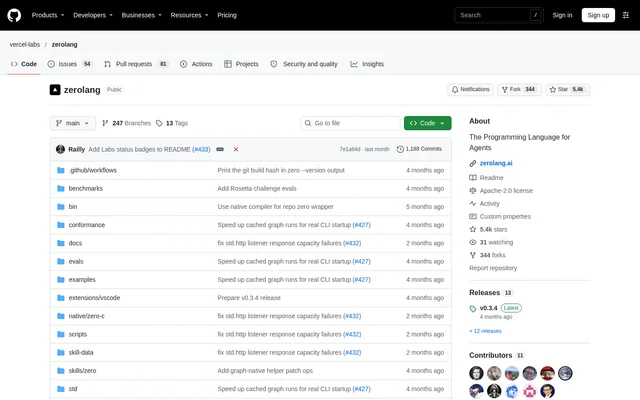The height and width of the screenshot is (400, 640).
Task: Open pull request #433 link
Action: tap(201, 149)
